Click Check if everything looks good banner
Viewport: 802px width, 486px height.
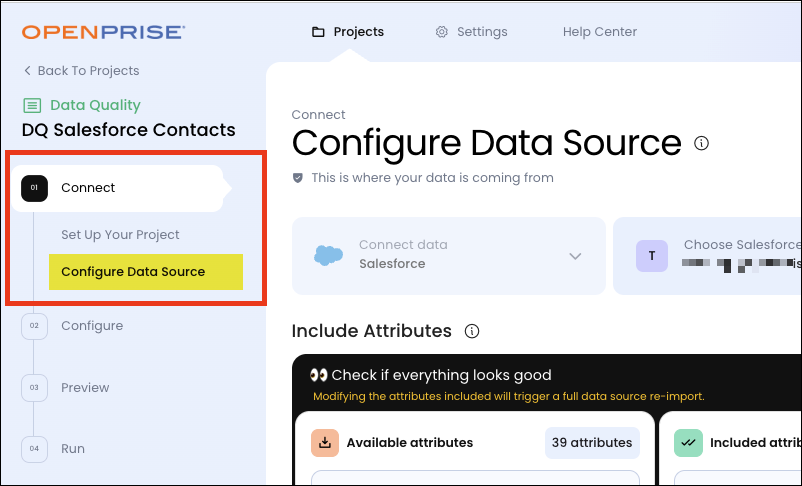coord(431,375)
